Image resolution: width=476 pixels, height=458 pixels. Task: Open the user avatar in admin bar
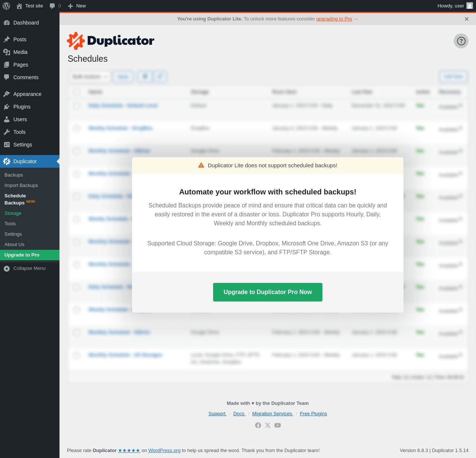point(470,6)
